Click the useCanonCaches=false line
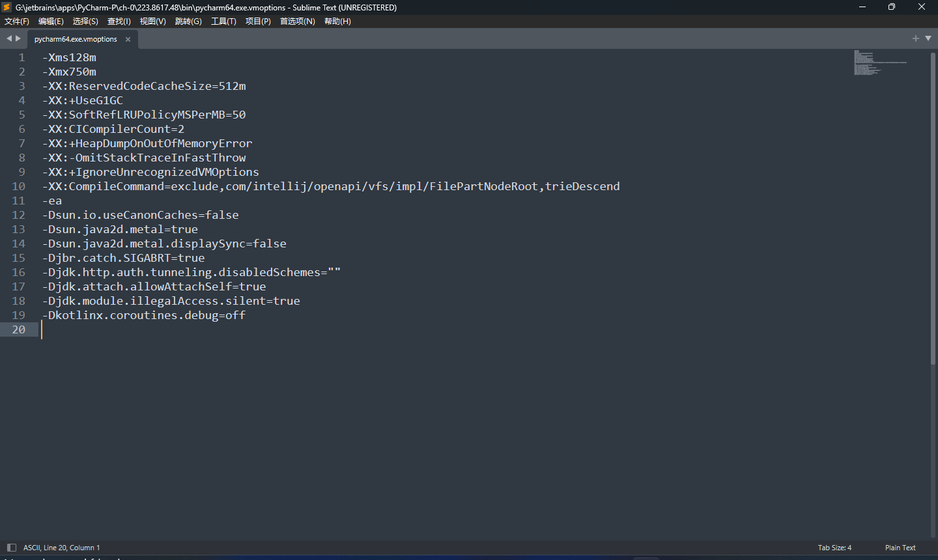Image resolution: width=938 pixels, height=560 pixels. [141, 215]
